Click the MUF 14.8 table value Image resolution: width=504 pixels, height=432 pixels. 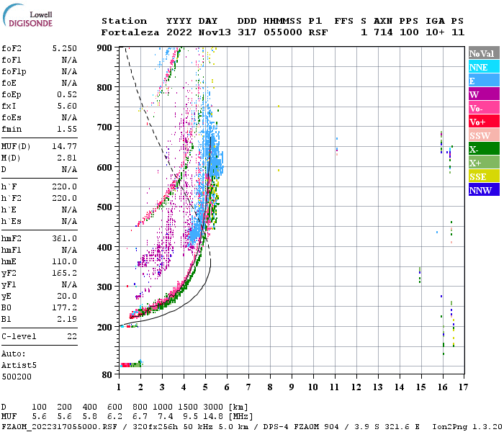click(x=213, y=417)
